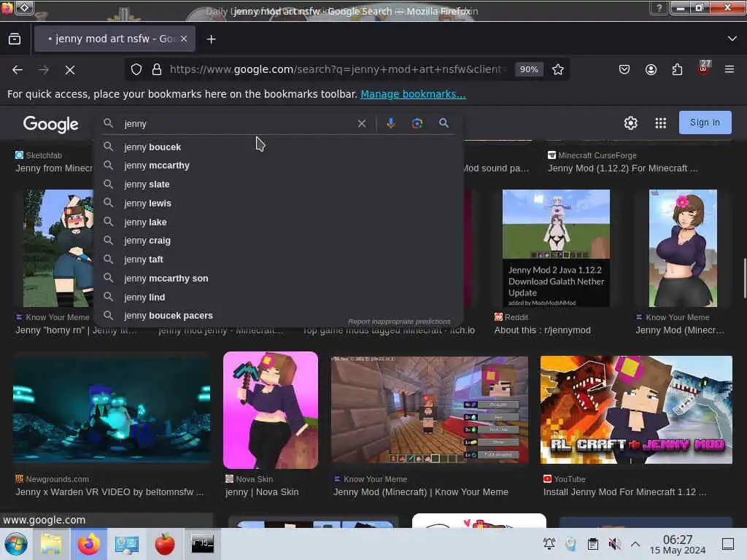Click the Google logo
This screenshot has height=560, width=747.
[x=51, y=124]
